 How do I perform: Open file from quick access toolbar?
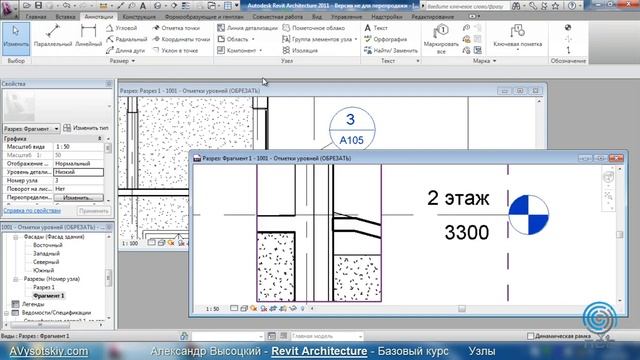[x=27, y=6]
